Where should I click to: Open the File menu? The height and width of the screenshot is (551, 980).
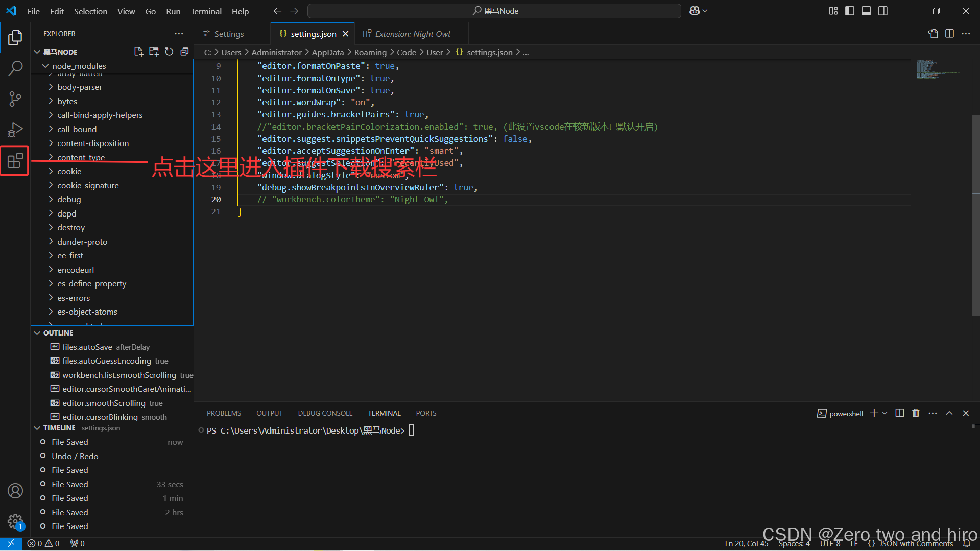point(34,11)
